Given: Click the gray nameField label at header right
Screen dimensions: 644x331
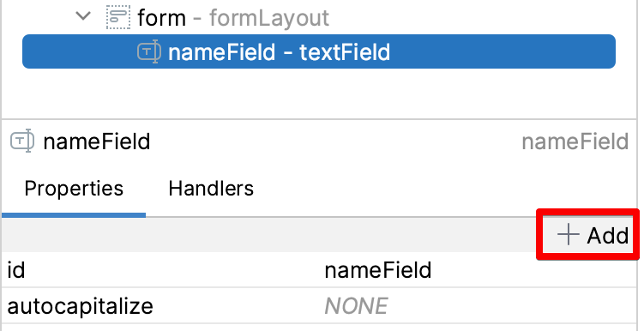Looking at the screenshot, I should 575,142.
